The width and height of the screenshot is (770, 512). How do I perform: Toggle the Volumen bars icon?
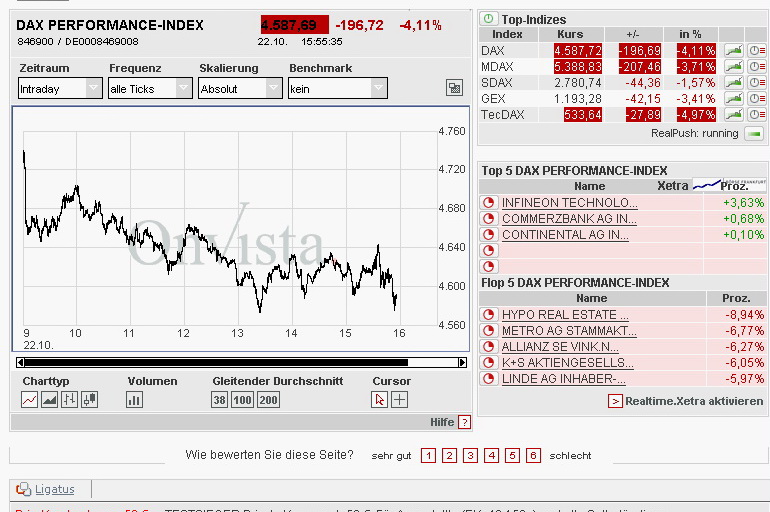[135, 400]
